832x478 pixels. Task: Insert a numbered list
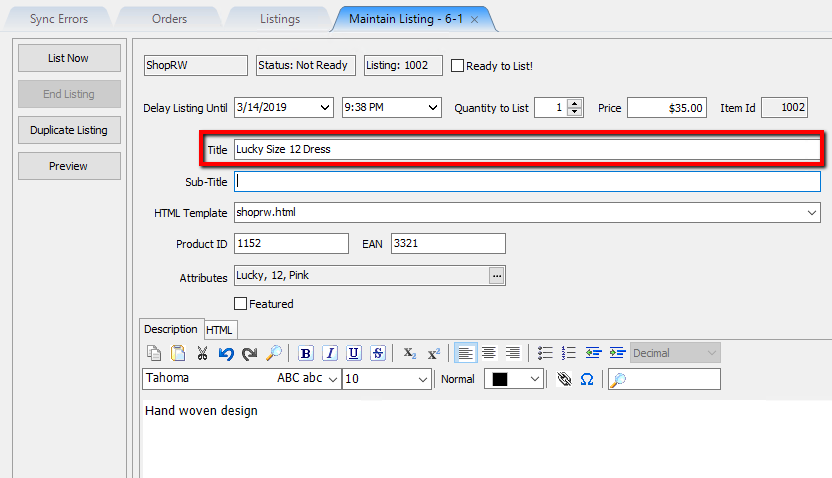(x=568, y=353)
